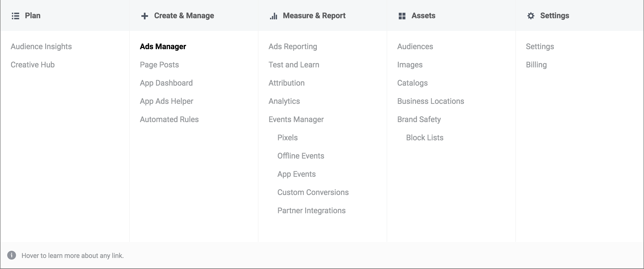Open Creative Hub
Image resolution: width=644 pixels, height=269 pixels.
tap(33, 65)
